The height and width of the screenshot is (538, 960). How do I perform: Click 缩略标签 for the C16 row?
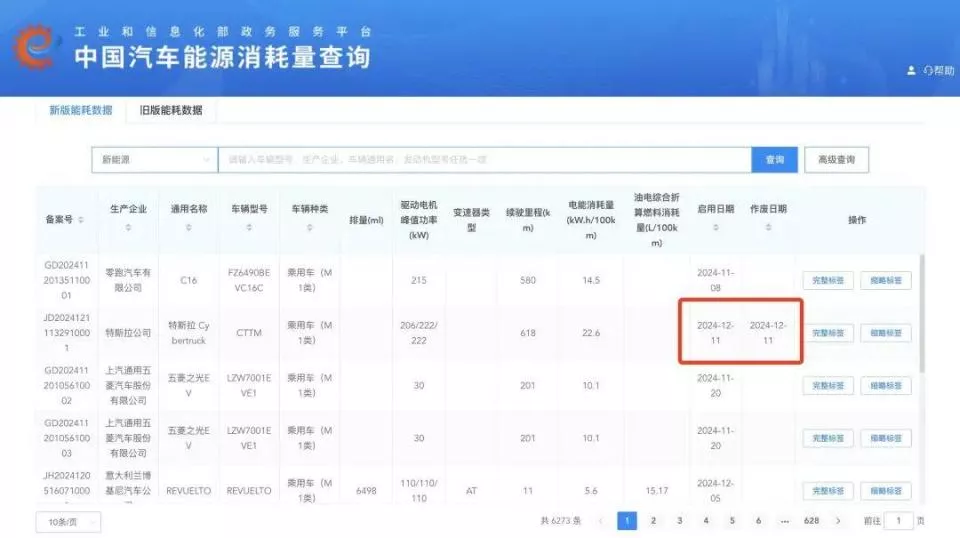tap(885, 281)
